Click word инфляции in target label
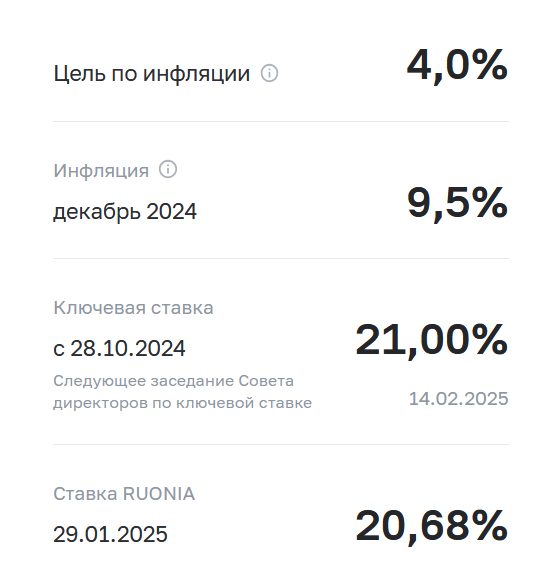This screenshot has height=581, width=538. (x=196, y=74)
